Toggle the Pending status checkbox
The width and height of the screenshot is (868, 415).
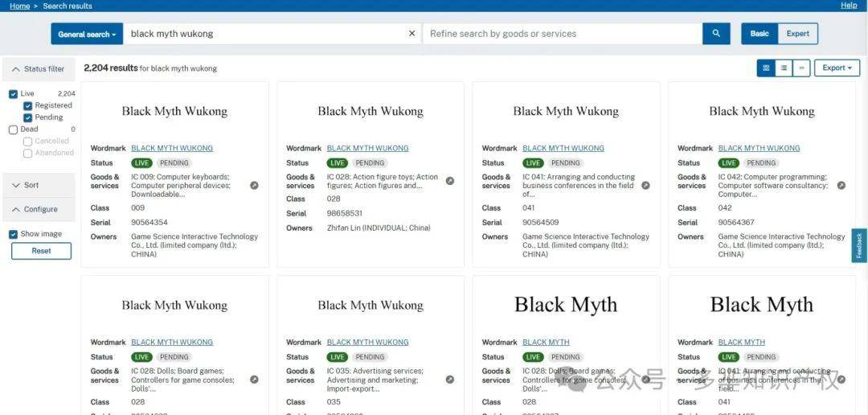click(27, 117)
